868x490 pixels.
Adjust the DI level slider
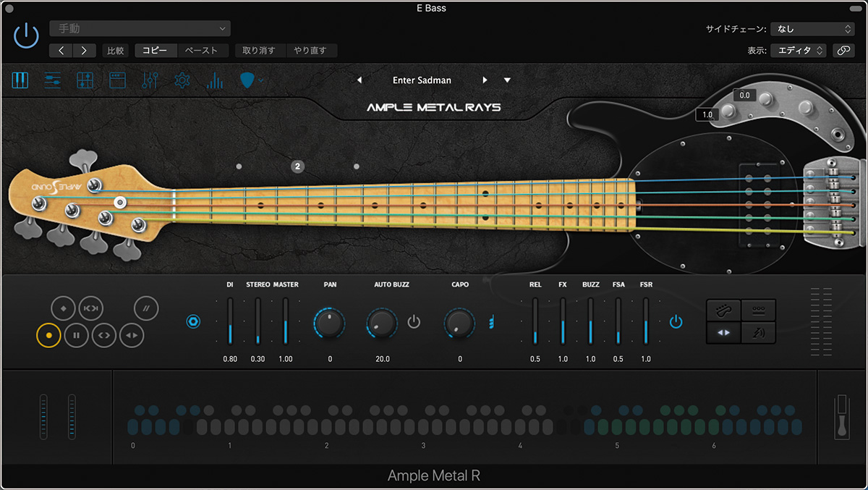pyautogui.click(x=230, y=321)
